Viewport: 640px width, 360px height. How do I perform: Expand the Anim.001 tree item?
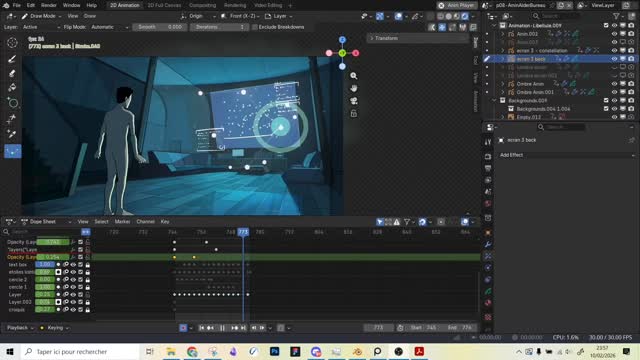pos(503,34)
